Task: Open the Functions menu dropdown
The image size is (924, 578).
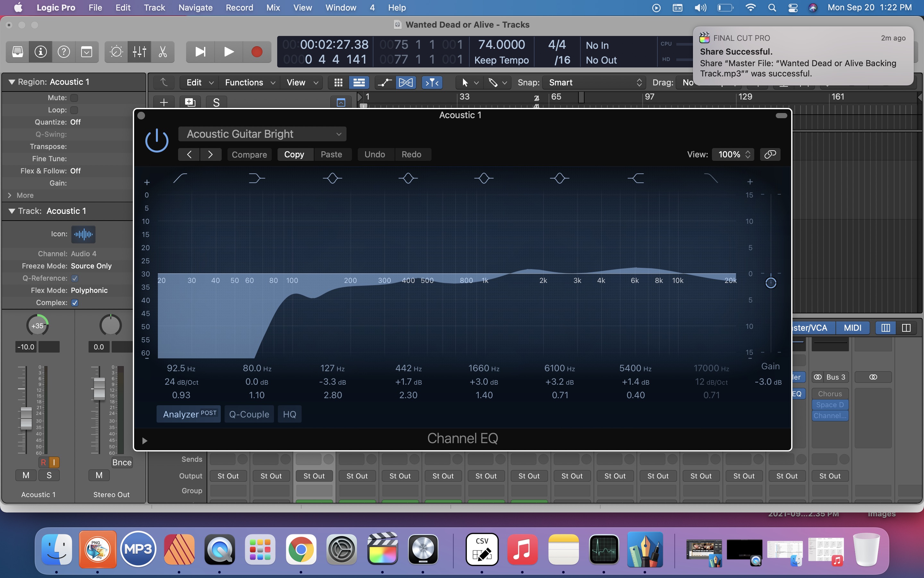Action: tap(250, 83)
